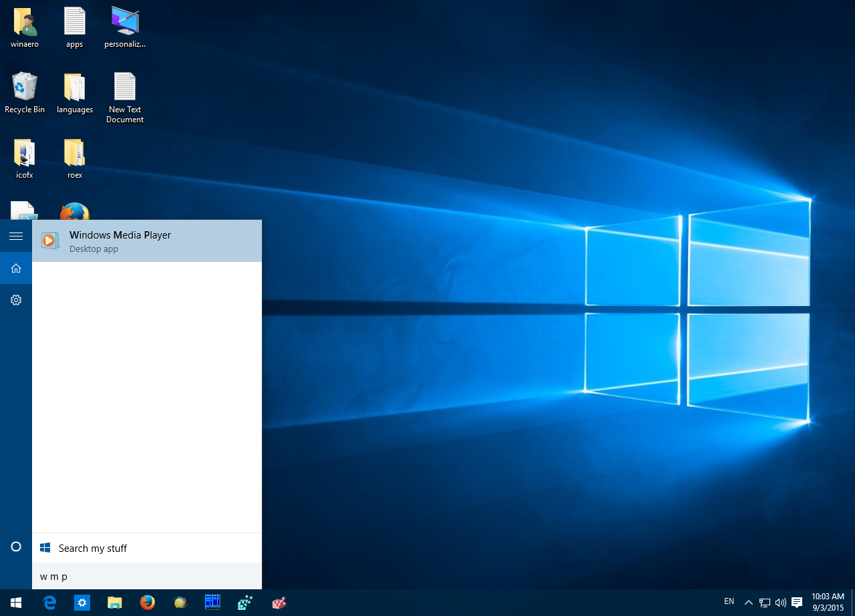This screenshot has width=855, height=616.
Task: Click the volume speaker icon in the tray
Action: tap(781, 602)
